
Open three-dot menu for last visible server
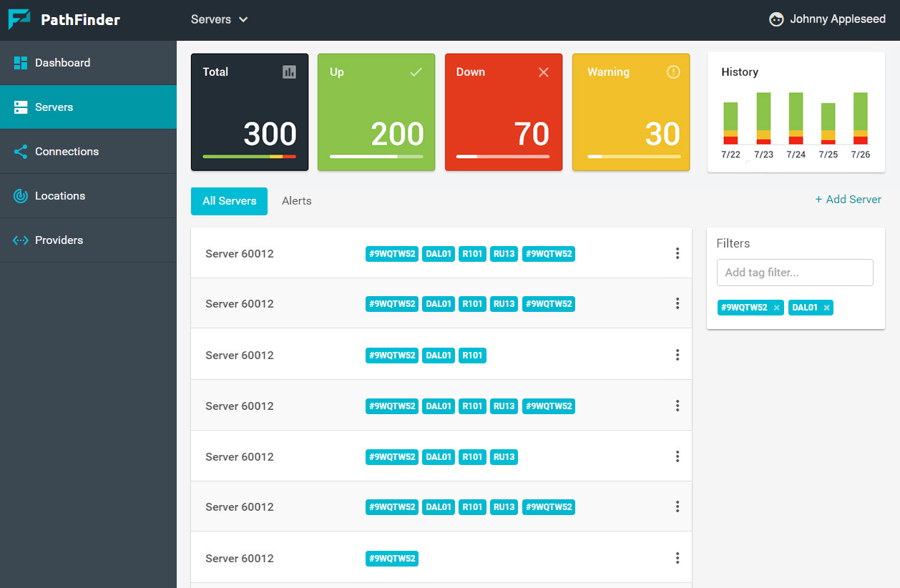coord(677,558)
